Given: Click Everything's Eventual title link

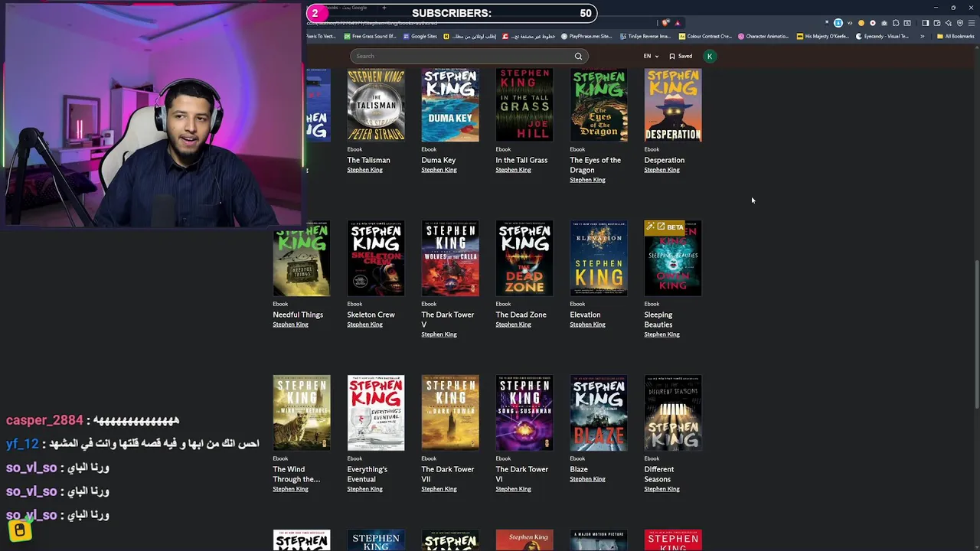Looking at the screenshot, I should pos(367,474).
